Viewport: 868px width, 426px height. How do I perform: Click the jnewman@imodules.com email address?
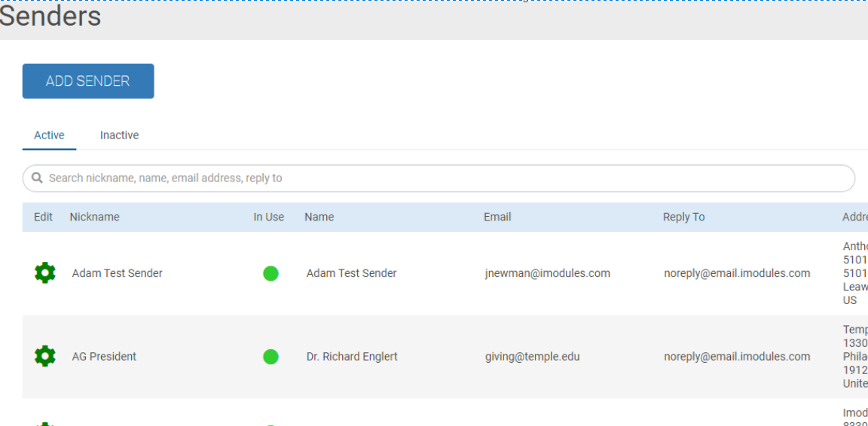(547, 273)
